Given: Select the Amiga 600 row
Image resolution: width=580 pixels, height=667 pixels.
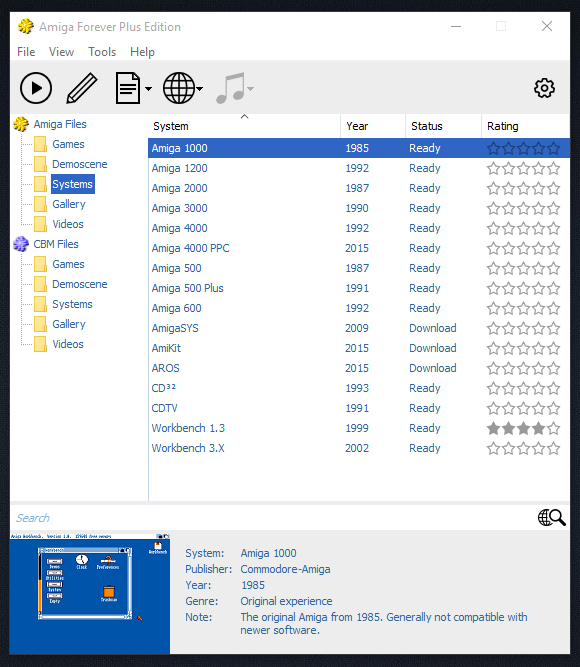Looking at the screenshot, I should click(x=359, y=308).
